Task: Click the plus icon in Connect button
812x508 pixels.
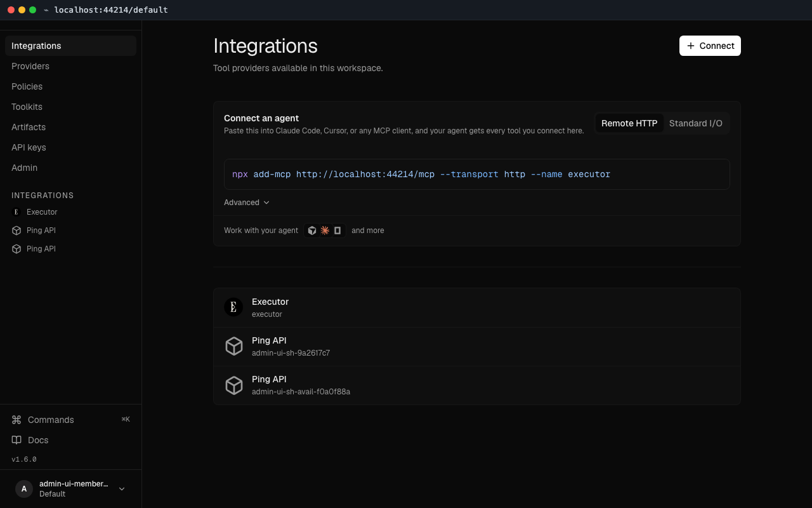Action: [x=691, y=46]
